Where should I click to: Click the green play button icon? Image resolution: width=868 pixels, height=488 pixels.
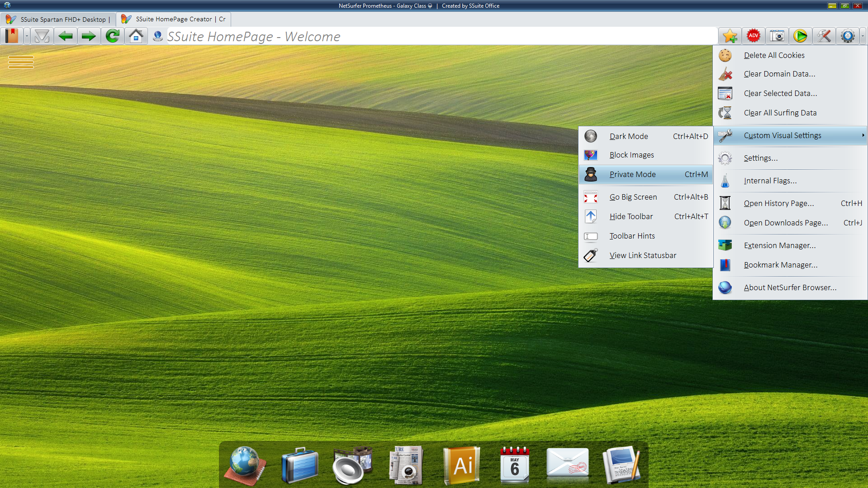click(x=800, y=36)
